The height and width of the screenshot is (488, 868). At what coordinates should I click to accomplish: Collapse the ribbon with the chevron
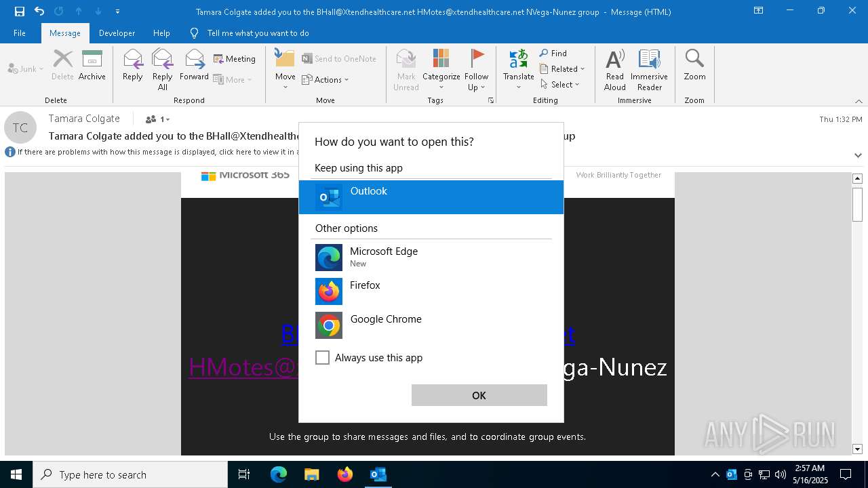point(859,101)
